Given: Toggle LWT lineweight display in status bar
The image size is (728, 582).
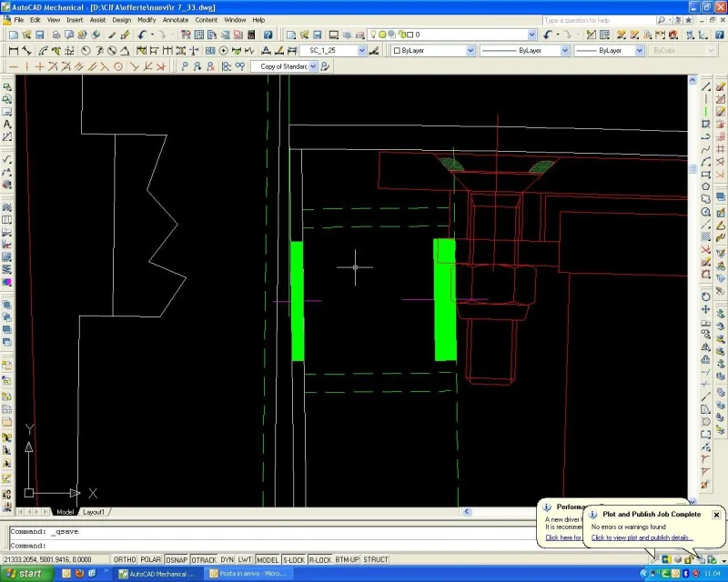Looking at the screenshot, I should pos(244,560).
